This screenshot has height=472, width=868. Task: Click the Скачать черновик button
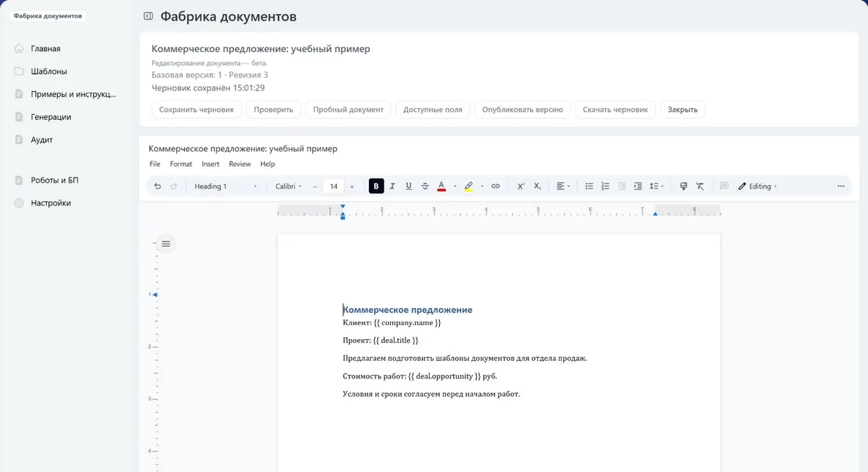coord(615,110)
